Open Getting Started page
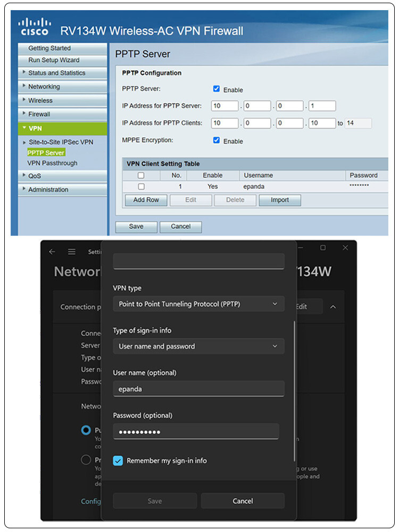 click(x=62, y=48)
